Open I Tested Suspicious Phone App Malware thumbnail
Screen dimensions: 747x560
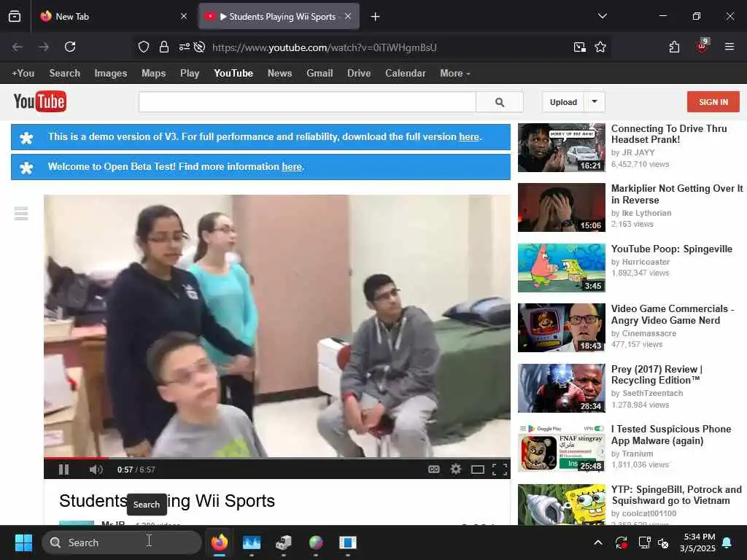coord(561,448)
